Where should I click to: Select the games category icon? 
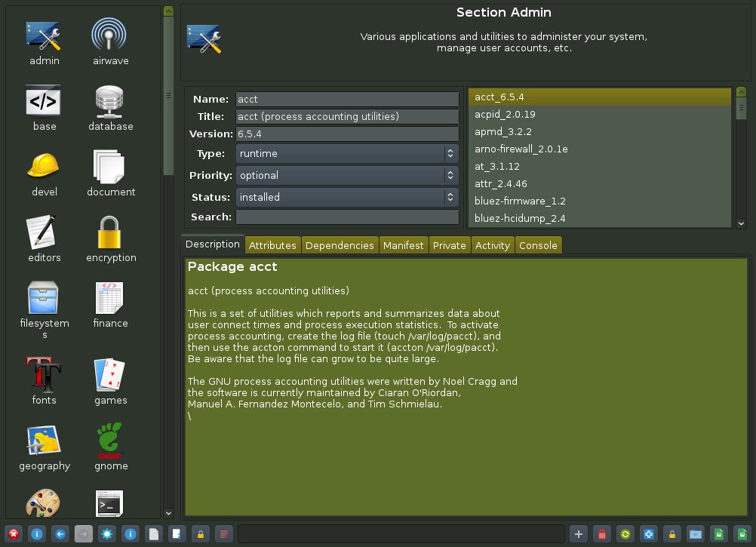(111, 381)
